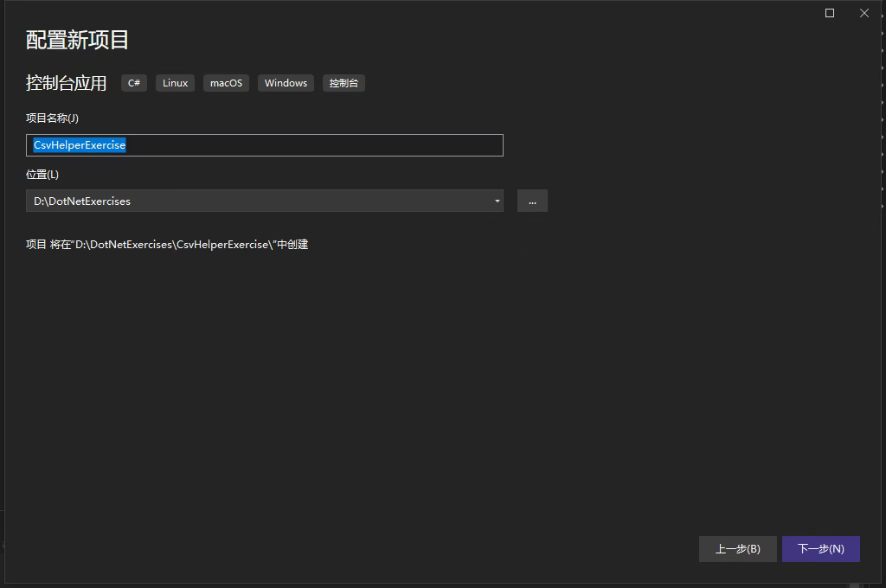Click the 位置(L) label
Screen dimensions: 886x588
(42, 175)
